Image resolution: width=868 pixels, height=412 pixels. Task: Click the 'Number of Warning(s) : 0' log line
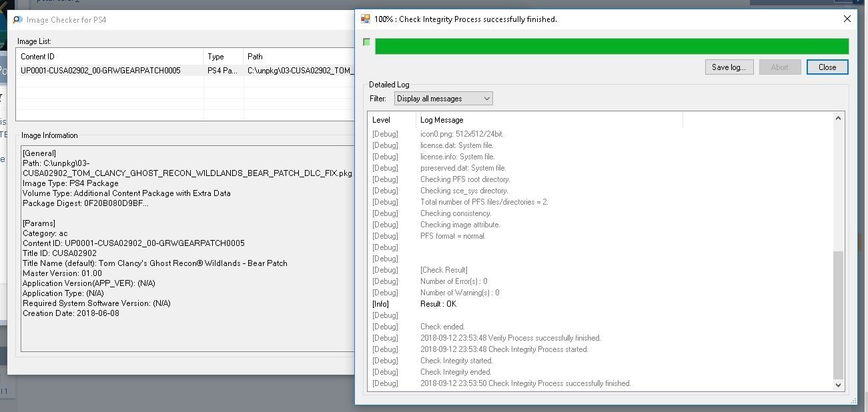pyautogui.click(x=460, y=293)
